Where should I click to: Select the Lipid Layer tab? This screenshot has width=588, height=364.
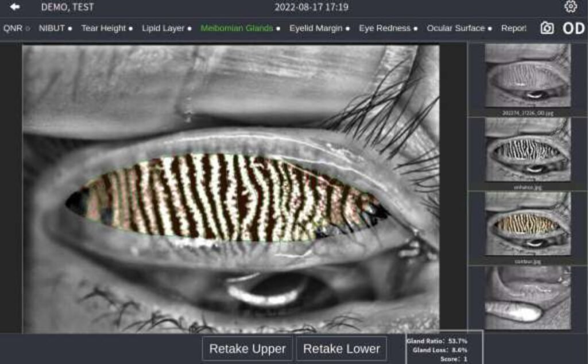(x=167, y=28)
